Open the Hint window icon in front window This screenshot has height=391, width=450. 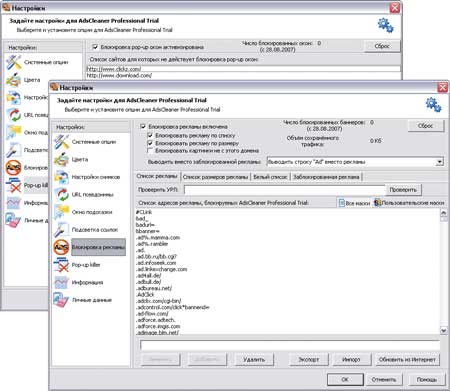[61, 212]
